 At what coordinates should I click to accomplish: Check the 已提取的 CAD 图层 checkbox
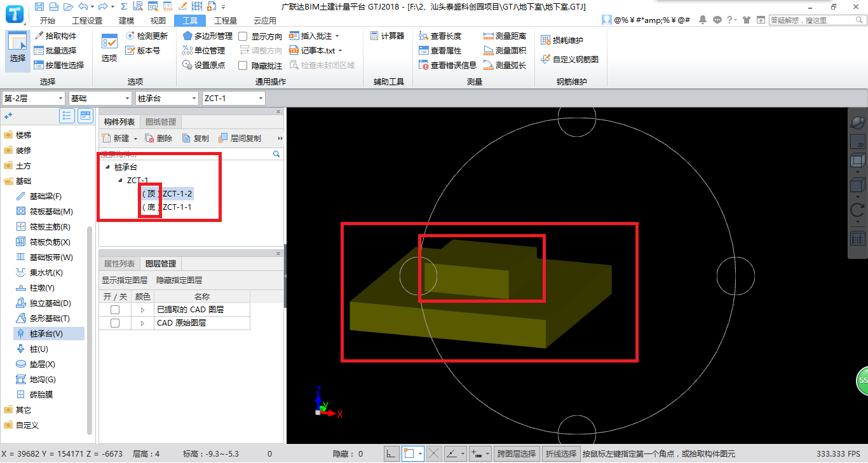(x=115, y=310)
